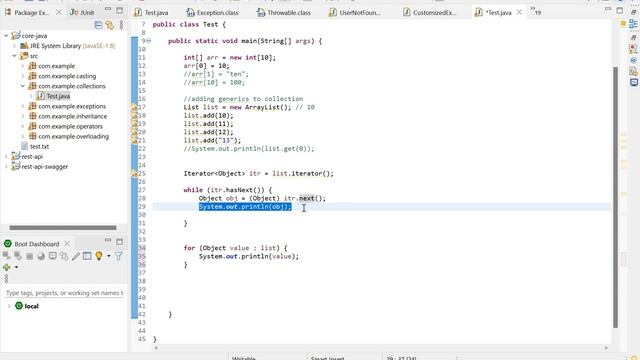The image size is (640, 360).
Task: Open the Exception.class editor tab
Action: (x=213, y=13)
